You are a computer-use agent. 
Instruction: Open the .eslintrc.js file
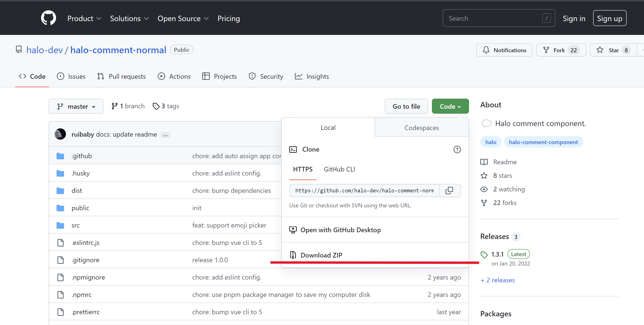pyautogui.click(x=85, y=243)
